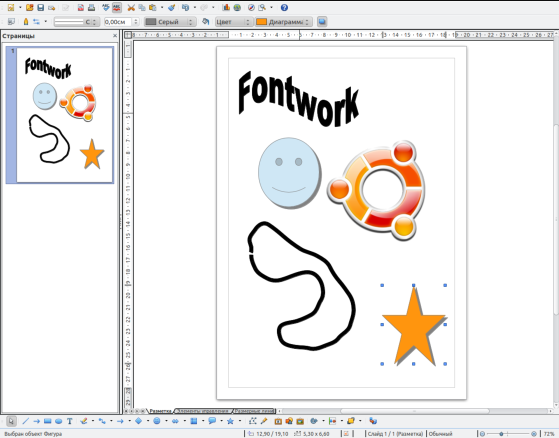Insert an image From file
This screenshot has width=559, height=438.
(289, 421)
